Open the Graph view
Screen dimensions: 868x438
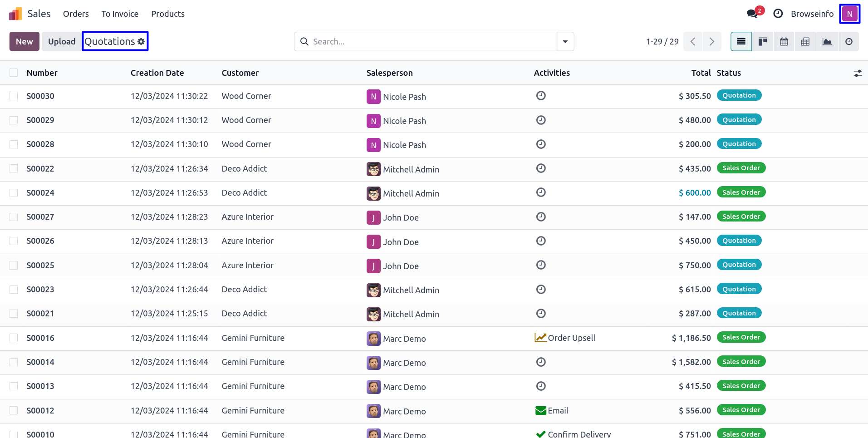(827, 42)
